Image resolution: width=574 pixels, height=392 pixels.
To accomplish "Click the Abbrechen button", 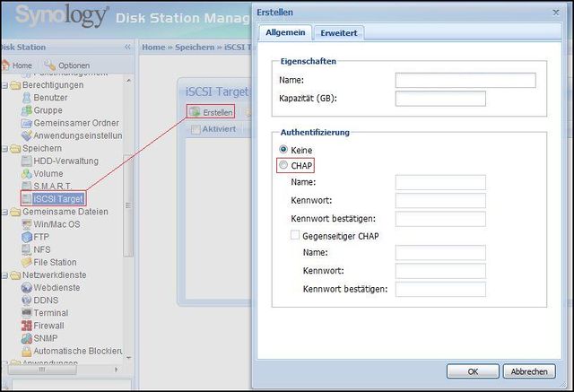I will 530,371.
